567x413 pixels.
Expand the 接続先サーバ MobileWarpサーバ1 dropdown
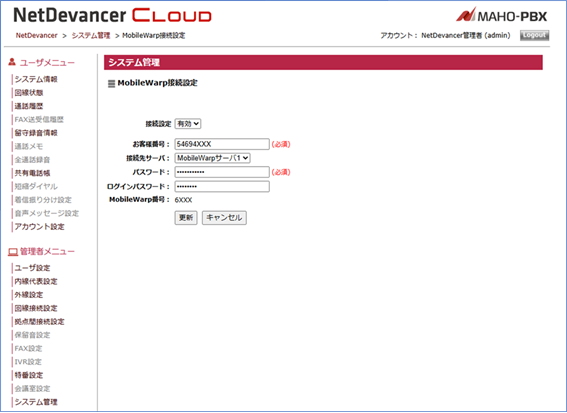pyautogui.click(x=213, y=158)
